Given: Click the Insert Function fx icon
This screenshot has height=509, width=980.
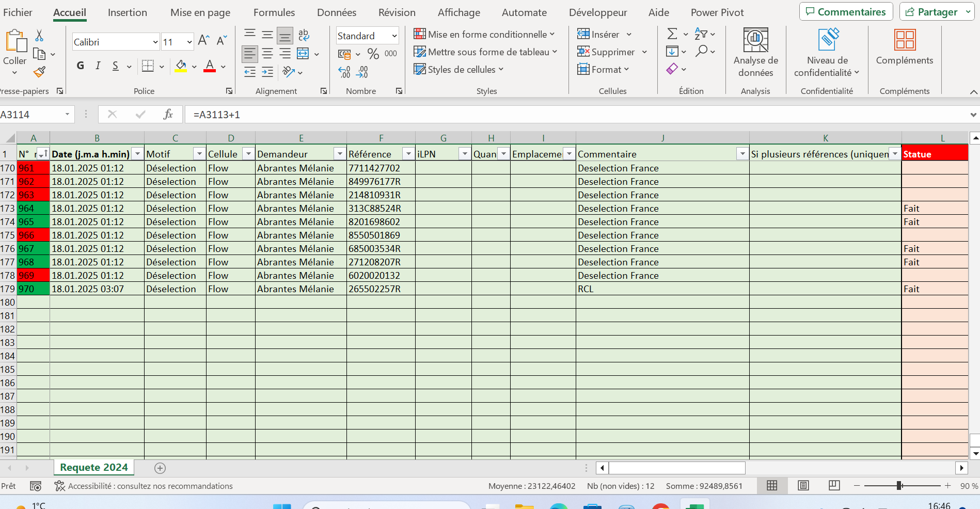Looking at the screenshot, I should (x=168, y=114).
